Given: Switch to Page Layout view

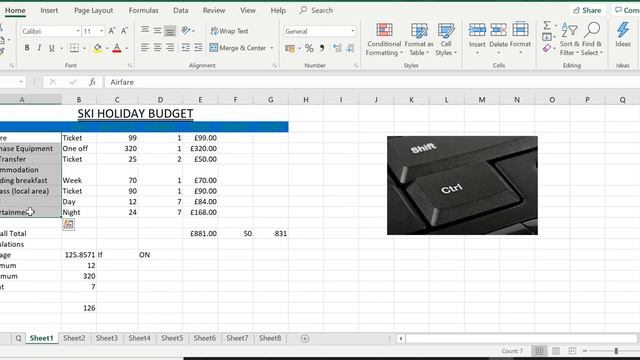Looking at the screenshot, I should (x=556, y=351).
